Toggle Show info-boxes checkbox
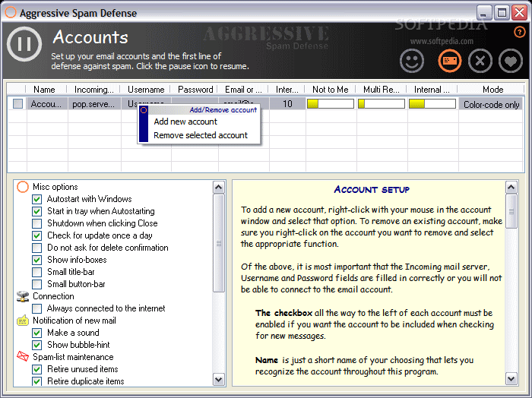Viewport: 532px width, 398px height. click(37, 260)
